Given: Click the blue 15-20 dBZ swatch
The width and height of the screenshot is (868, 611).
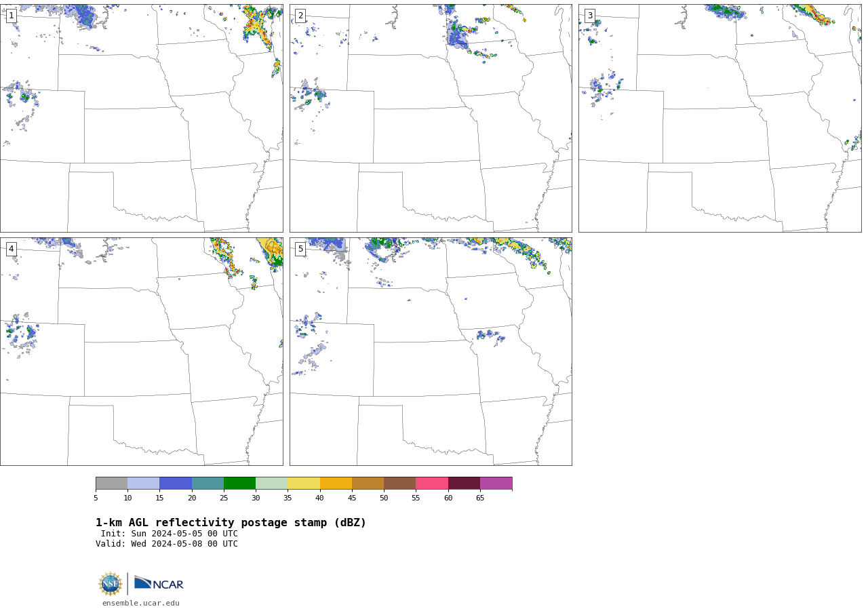Looking at the screenshot, I should (x=176, y=484).
